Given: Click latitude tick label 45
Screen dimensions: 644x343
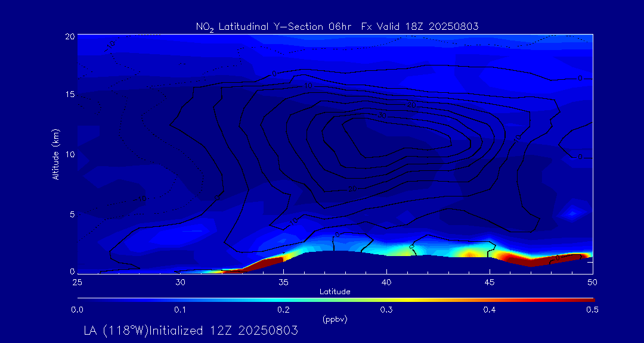Looking at the screenshot, I should pos(490,281).
